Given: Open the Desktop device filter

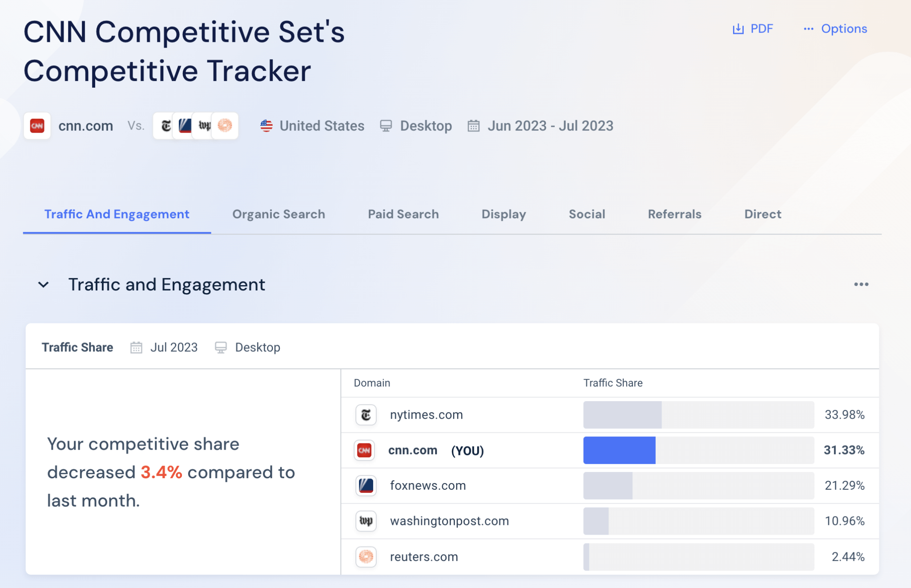Looking at the screenshot, I should click(426, 126).
